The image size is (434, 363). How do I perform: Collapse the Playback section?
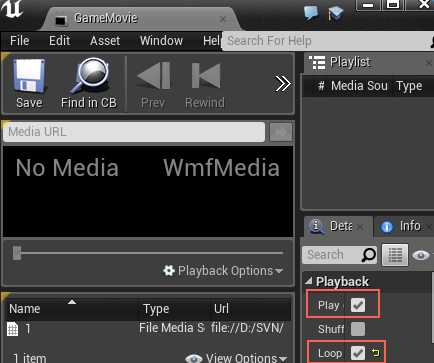click(x=309, y=282)
